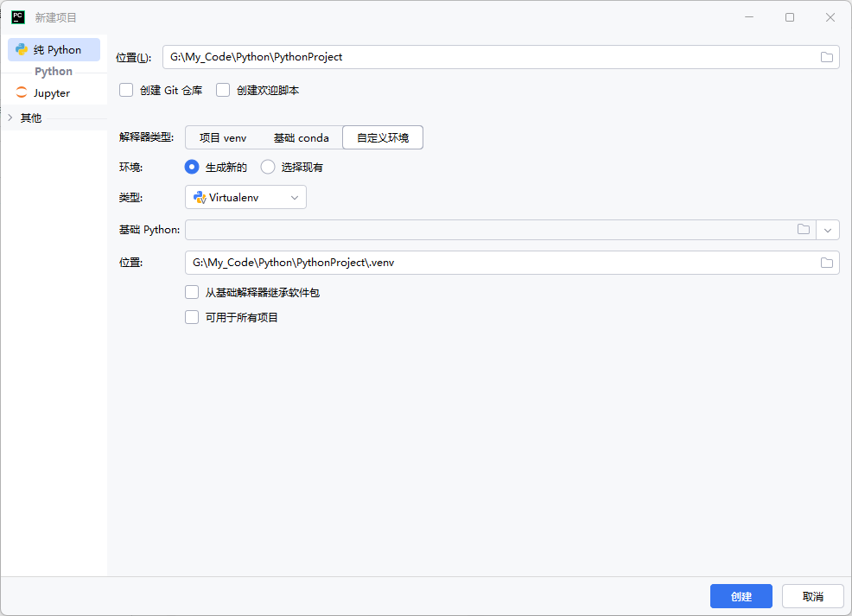This screenshot has width=852, height=616.
Task: Select 生成新的 environment radio button
Action: click(192, 167)
